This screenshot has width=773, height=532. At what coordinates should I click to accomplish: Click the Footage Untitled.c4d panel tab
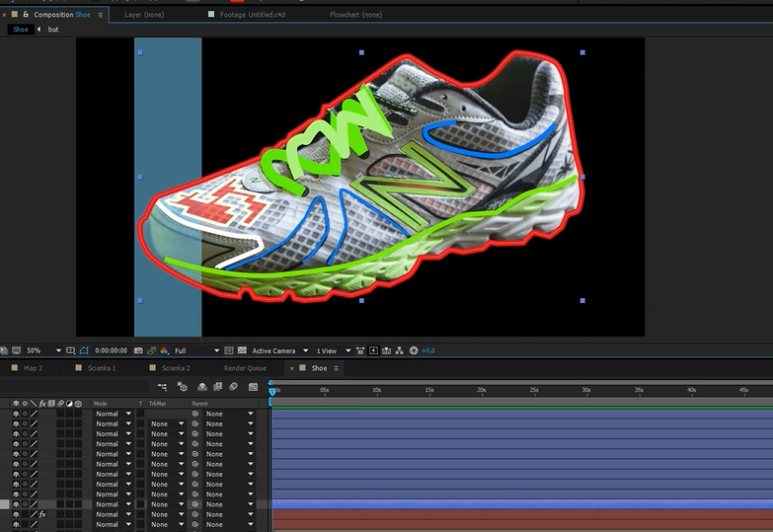pyautogui.click(x=251, y=15)
